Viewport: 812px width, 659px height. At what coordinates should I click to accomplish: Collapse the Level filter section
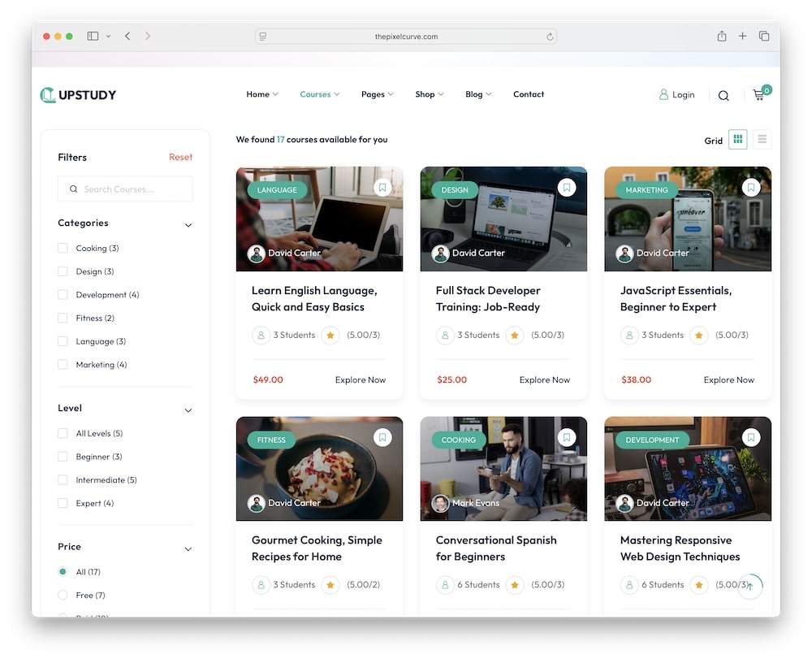(188, 410)
